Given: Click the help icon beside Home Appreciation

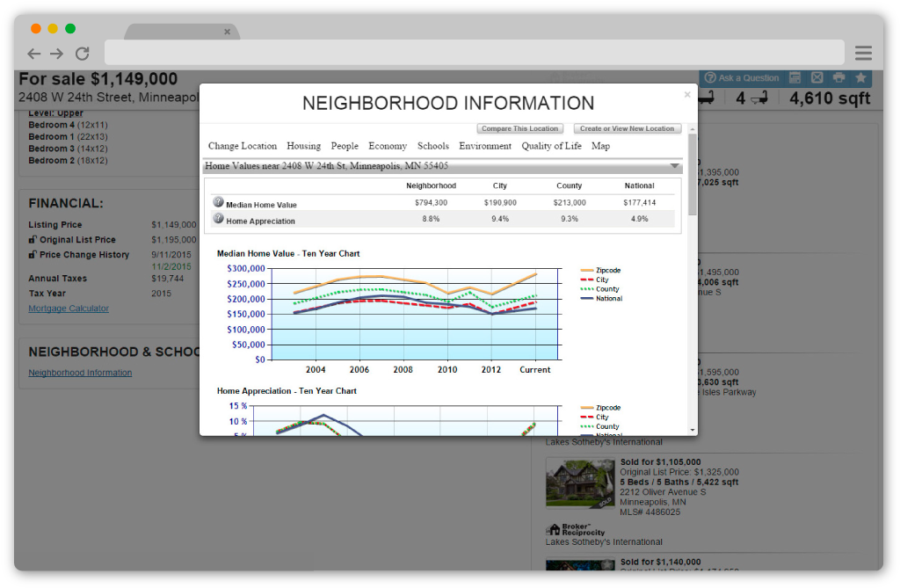Looking at the screenshot, I should coord(218,219).
